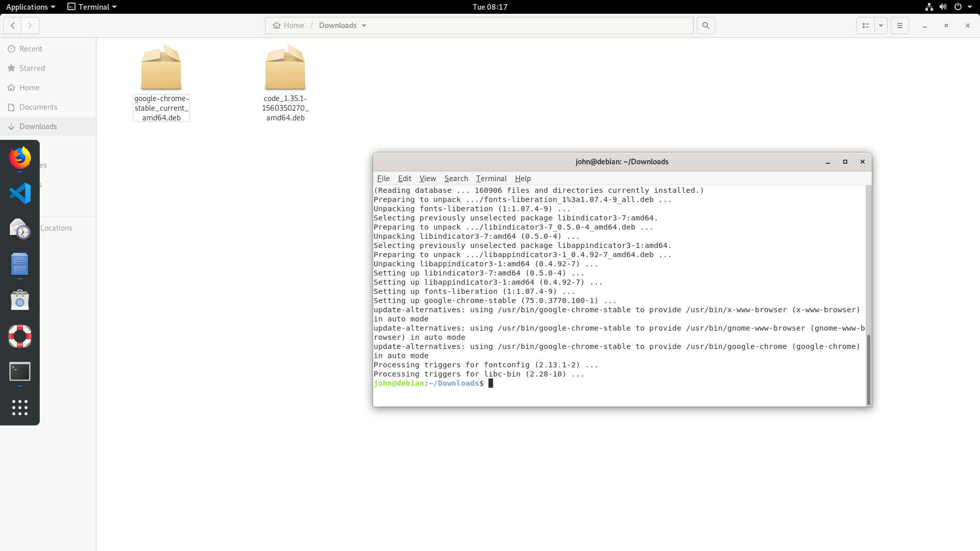Screen dimensions: 980x551
Task: Minimize the Files window
Action: tap(925, 26)
